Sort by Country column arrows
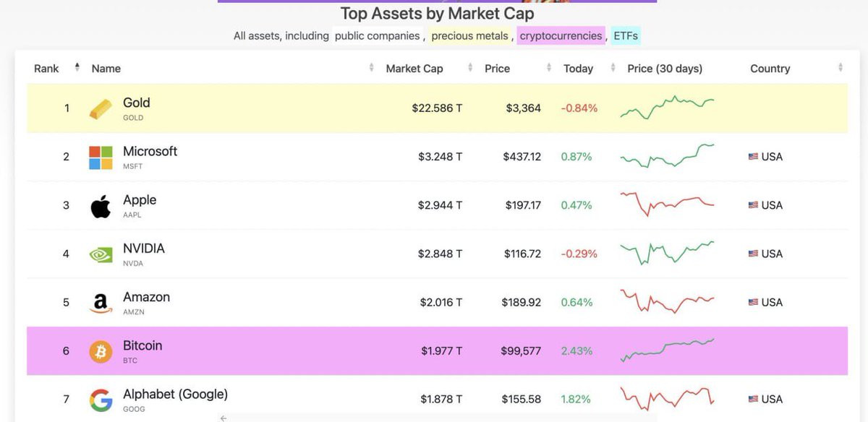Image resolution: width=868 pixels, height=422 pixels. pos(841,68)
